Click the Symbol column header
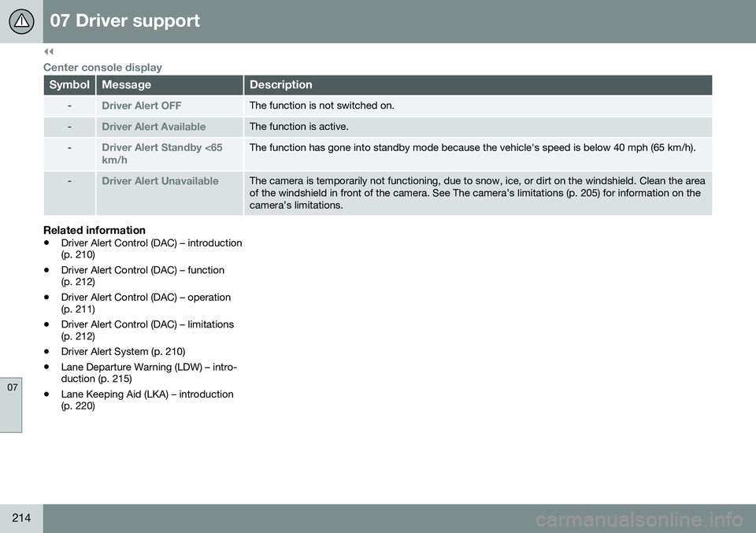This screenshot has width=756, height=533. [x=69, y=85]
